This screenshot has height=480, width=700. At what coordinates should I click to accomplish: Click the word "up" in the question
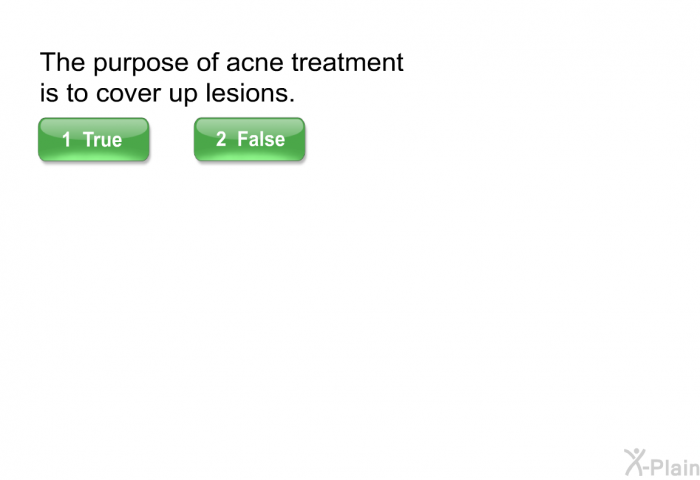(183, 96)
